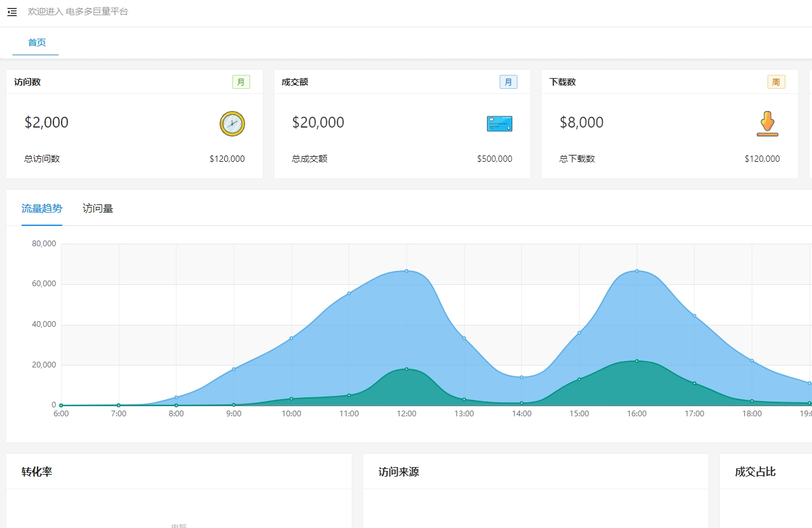This screenshot has height=528, width=812.
Task: Click the $8,000 downloads value
Action: click(582, 122)
